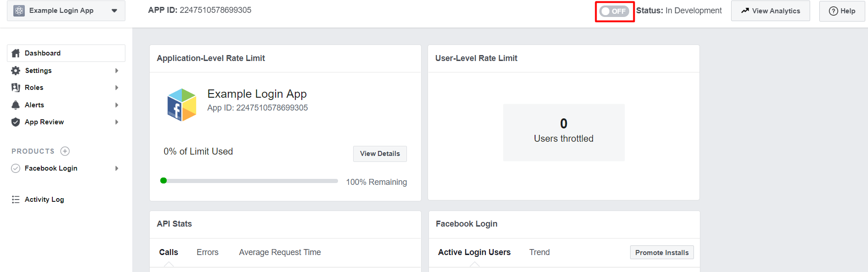This screenshot has height=272, width=868.
Task: Switch to the Errors tab in API Stats
Action: click(208, 252)
